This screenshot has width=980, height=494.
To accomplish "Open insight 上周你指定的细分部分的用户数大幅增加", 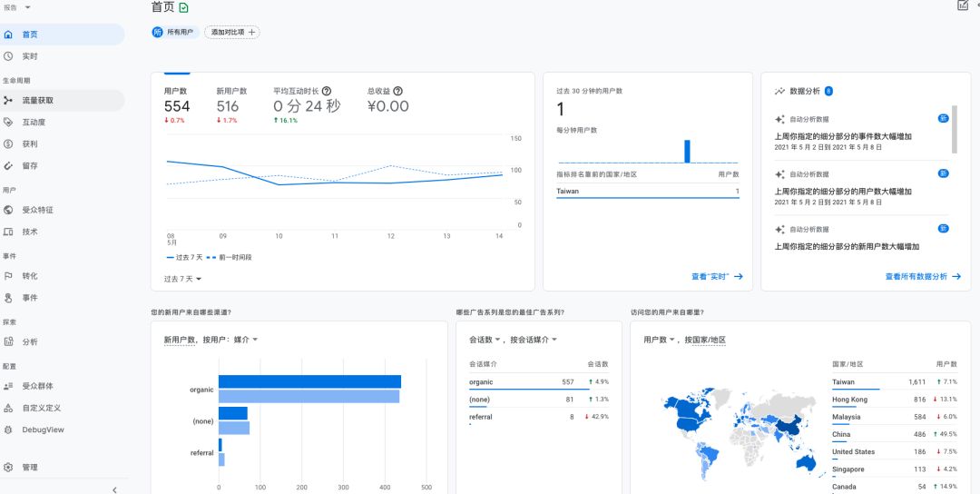I will (x=843, y=192).
